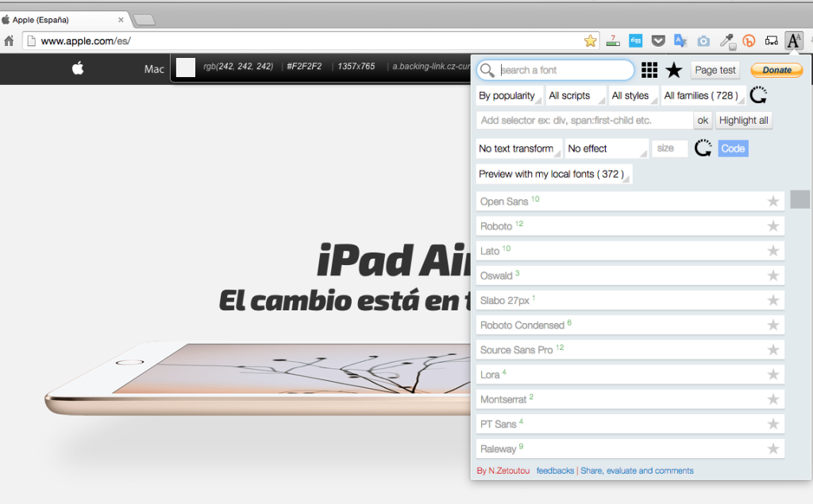813x504 pixels.
Task: Favorite the Lora font star
Action: click(773, 375)
